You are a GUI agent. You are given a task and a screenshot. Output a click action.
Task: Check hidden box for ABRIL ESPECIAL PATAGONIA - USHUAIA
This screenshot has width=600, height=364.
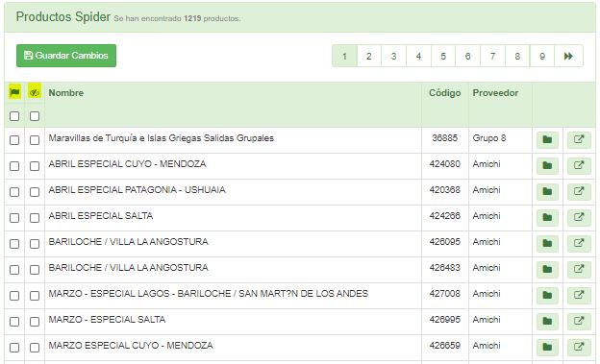point(35,192)
